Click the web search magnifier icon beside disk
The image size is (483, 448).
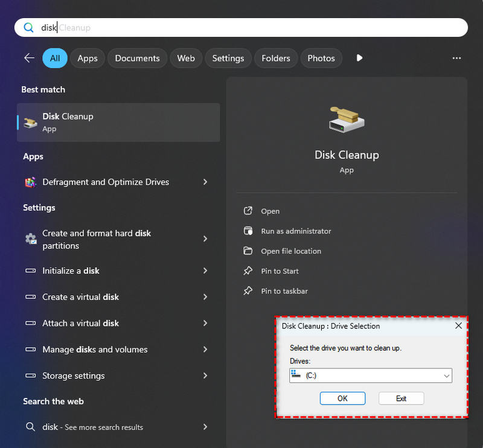pos(30,427)
